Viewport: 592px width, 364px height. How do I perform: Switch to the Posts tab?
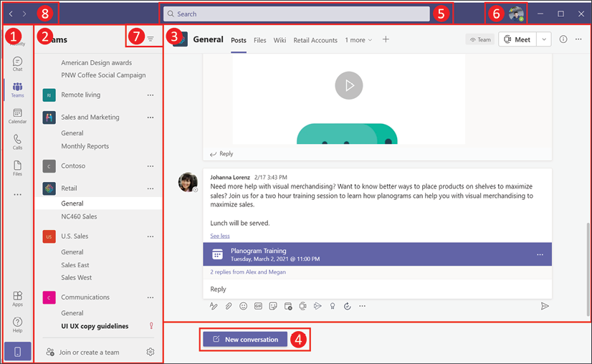[x=239, y=40]
